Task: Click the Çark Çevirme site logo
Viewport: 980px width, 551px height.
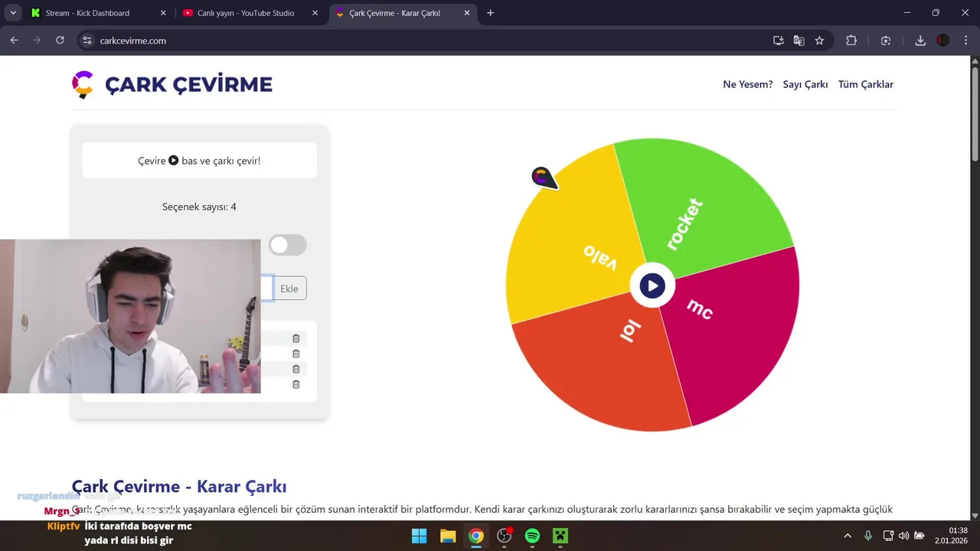Action: pyautogui.click(x=172, y=84)
